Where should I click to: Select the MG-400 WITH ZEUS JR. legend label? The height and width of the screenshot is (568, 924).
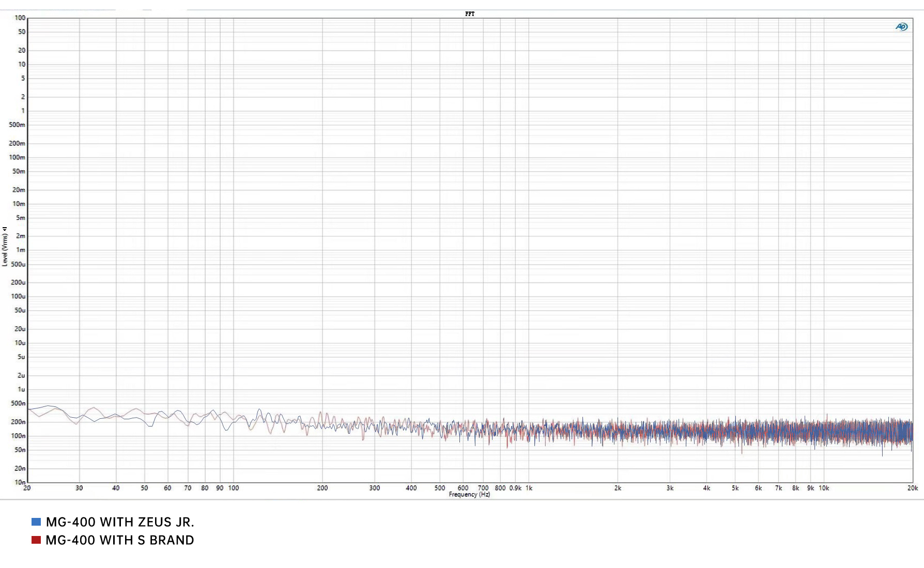pos(120,522)
